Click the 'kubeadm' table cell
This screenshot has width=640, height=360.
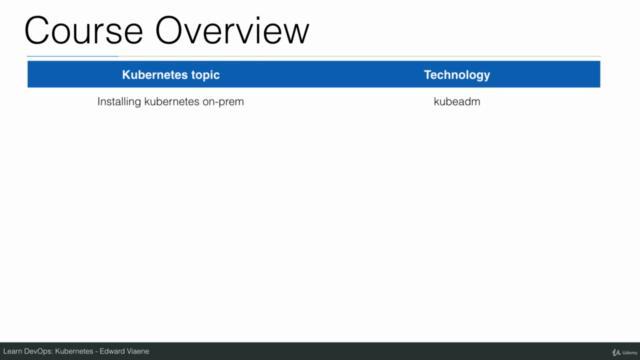click(457, 102)
